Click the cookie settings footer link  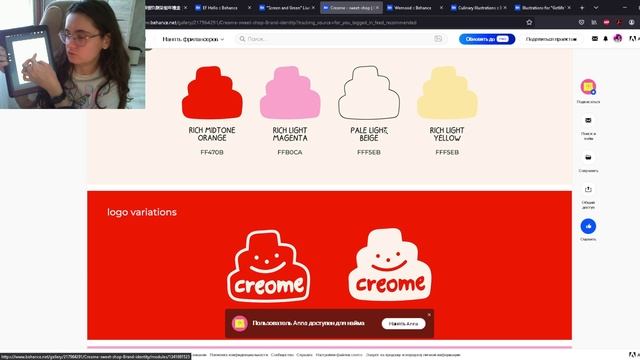pyautogui.click(x=339, y=355)
